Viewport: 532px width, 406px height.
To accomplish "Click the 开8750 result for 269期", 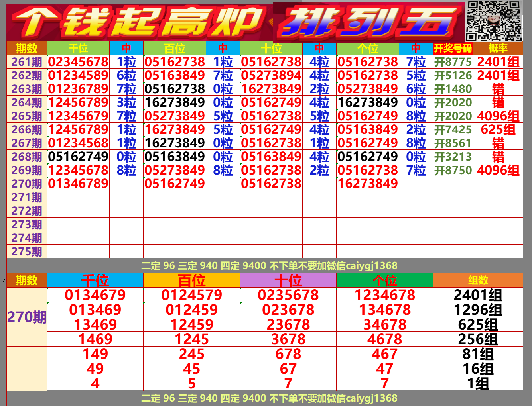I will (453, 169).
